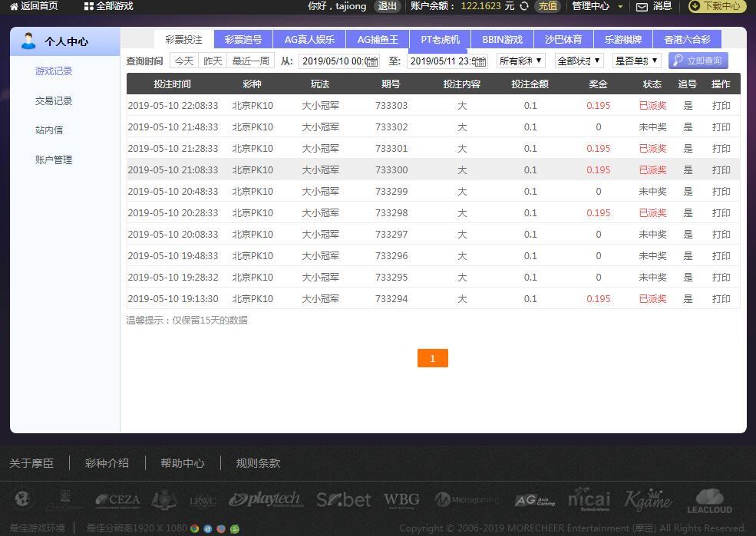Open calendar picker for end date
The width and height of the screenshot is (756, 536).
(x=481, y=61)
